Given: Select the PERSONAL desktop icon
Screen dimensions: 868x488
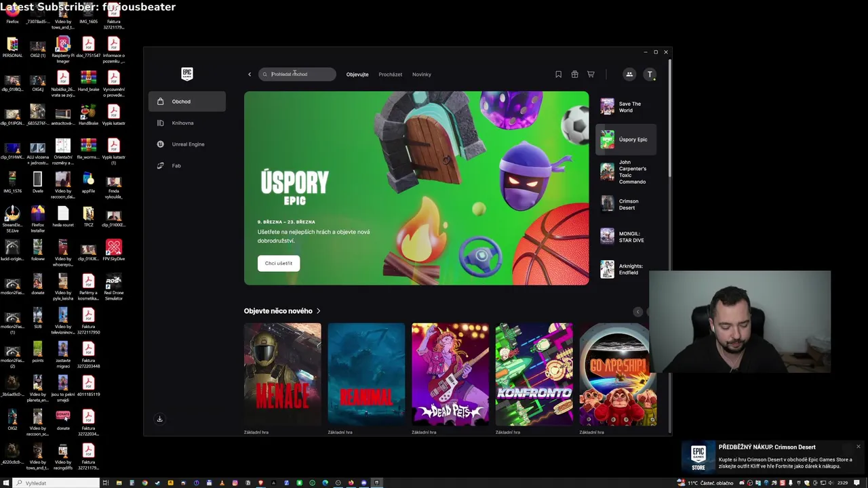Looking at the screenshot, I should point(12,47).
